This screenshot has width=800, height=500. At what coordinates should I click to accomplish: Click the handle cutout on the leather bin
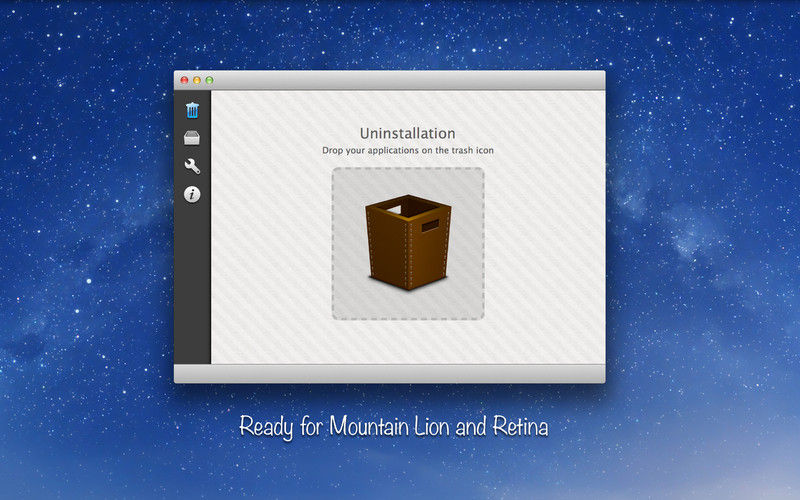[x=430, y=226]
